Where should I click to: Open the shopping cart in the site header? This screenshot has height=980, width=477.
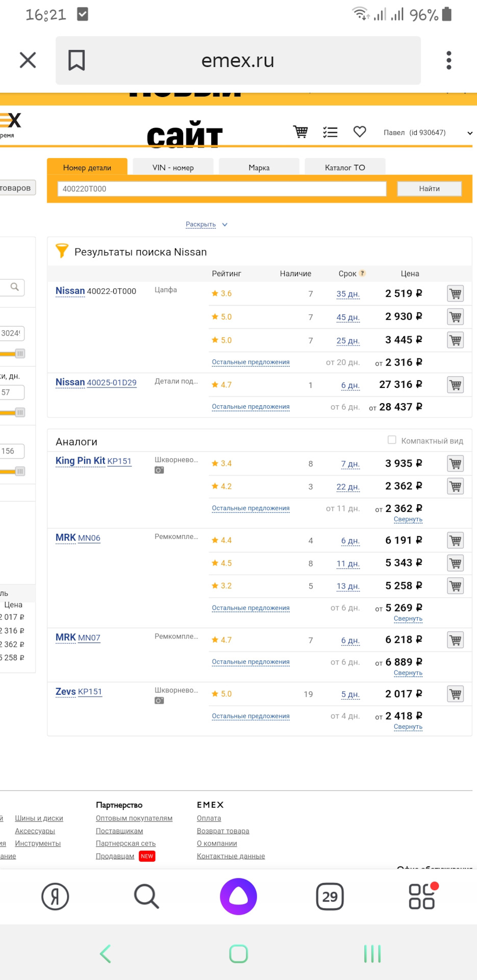tap(300, 132)
